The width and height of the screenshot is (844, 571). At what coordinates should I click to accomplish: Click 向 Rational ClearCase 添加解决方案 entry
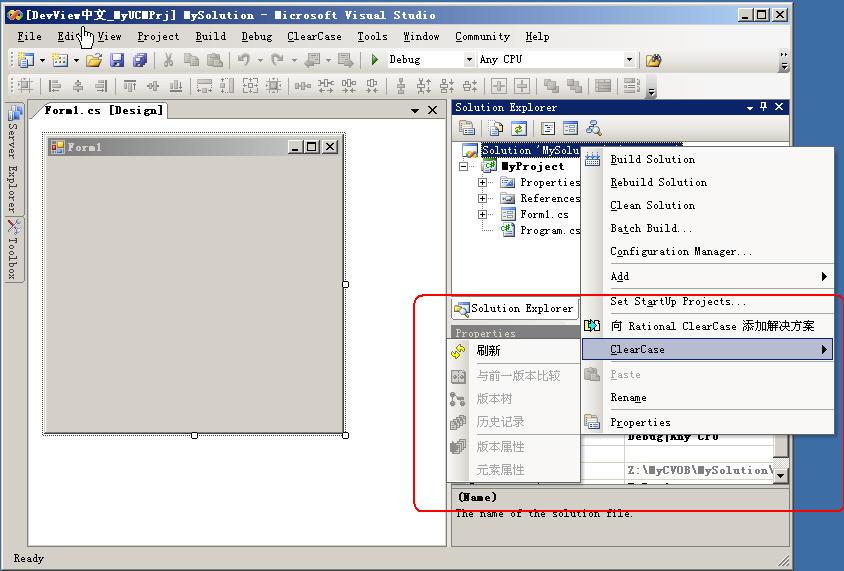[708, 326]
